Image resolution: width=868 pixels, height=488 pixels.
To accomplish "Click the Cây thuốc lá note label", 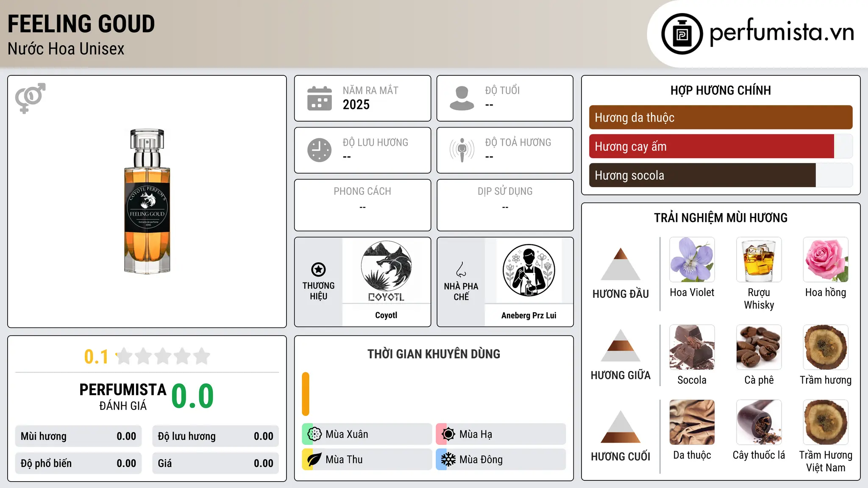I will (x=759, y=455).
